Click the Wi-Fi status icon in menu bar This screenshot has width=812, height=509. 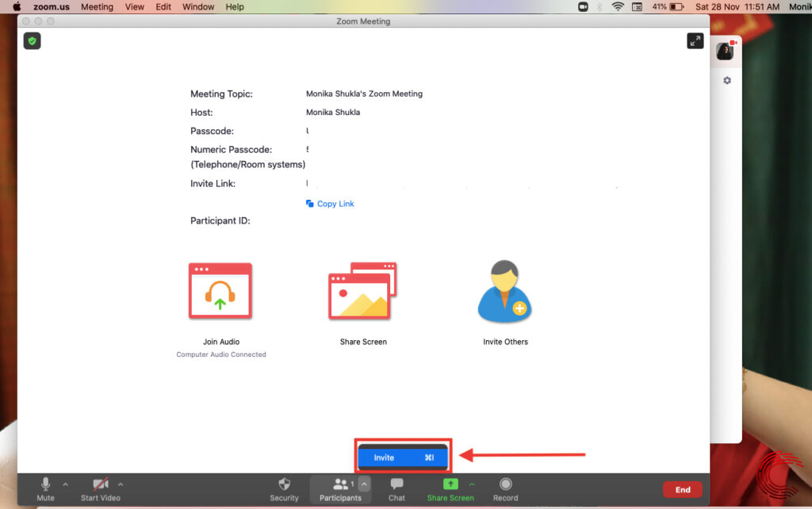click(618, 6)
